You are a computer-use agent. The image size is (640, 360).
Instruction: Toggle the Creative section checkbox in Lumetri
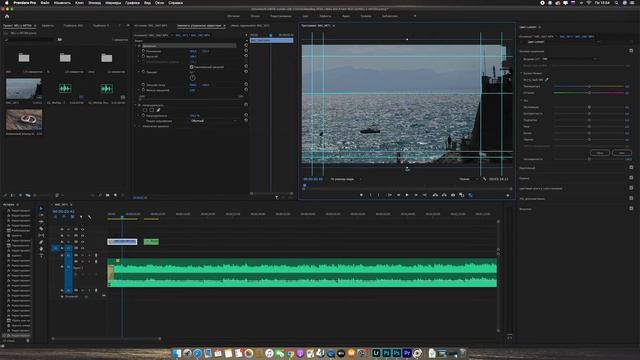(x=631, y=168)
